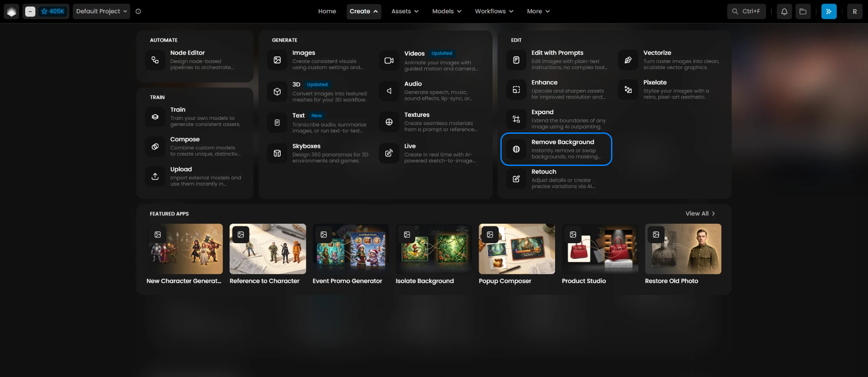
Task: Click the Train layers icon
Action: point(155,117)
